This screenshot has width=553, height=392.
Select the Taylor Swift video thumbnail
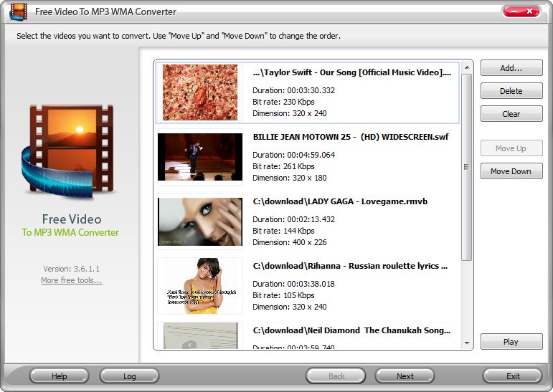[x=200, y=92]
